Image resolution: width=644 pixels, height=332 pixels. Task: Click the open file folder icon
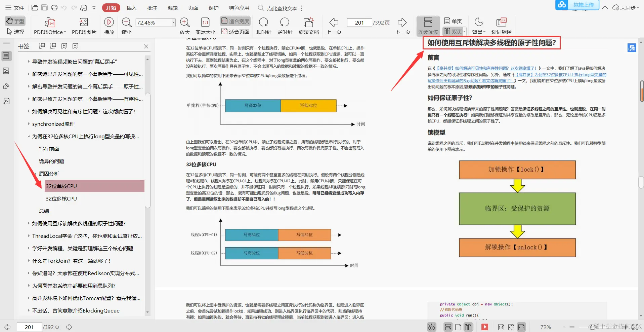35,7
